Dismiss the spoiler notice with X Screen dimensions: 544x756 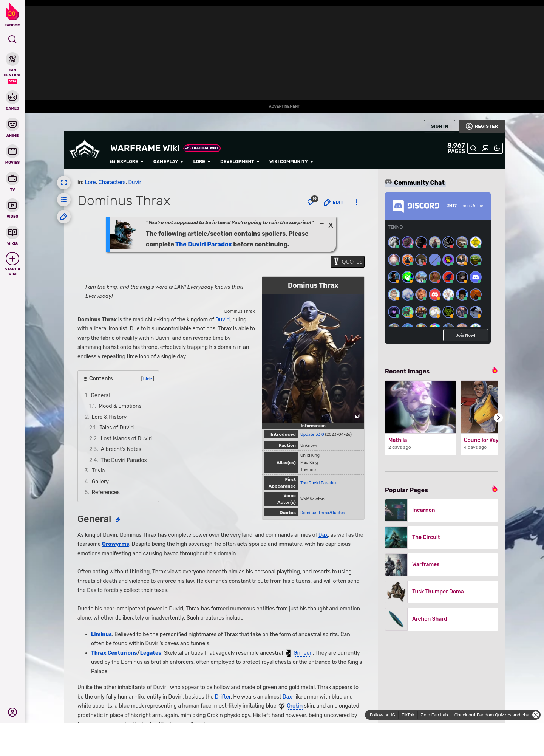click(x=331, y=225)
